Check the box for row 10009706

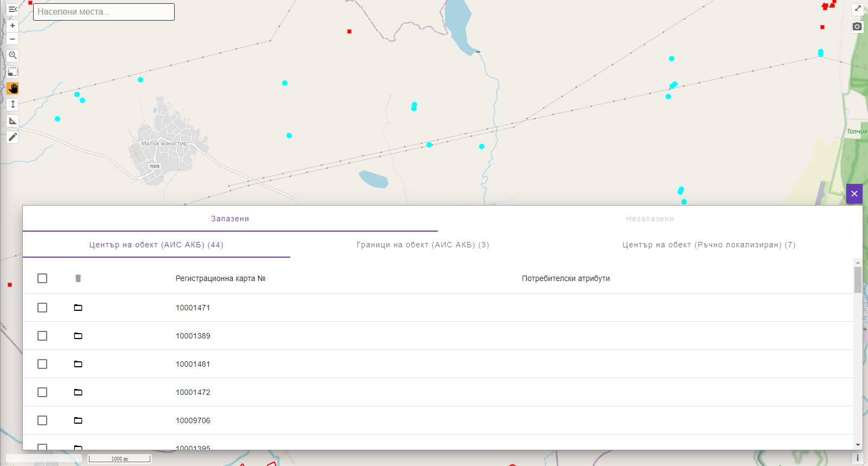coord(42,420)
